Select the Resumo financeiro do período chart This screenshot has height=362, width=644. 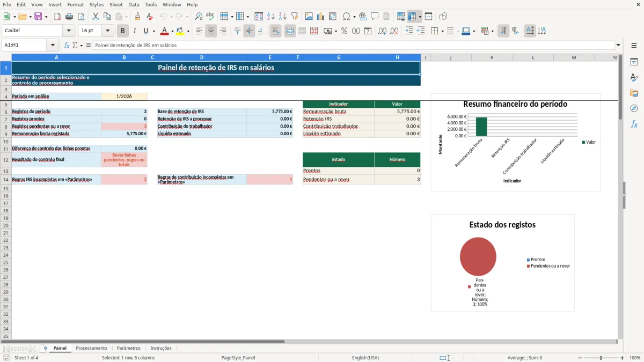click(515, 142)
